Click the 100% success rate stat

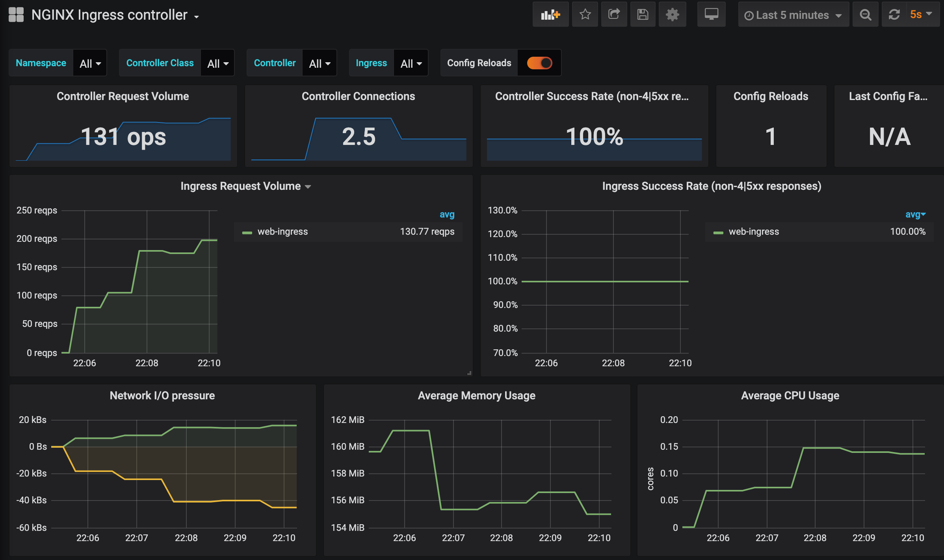coord(595,137)
